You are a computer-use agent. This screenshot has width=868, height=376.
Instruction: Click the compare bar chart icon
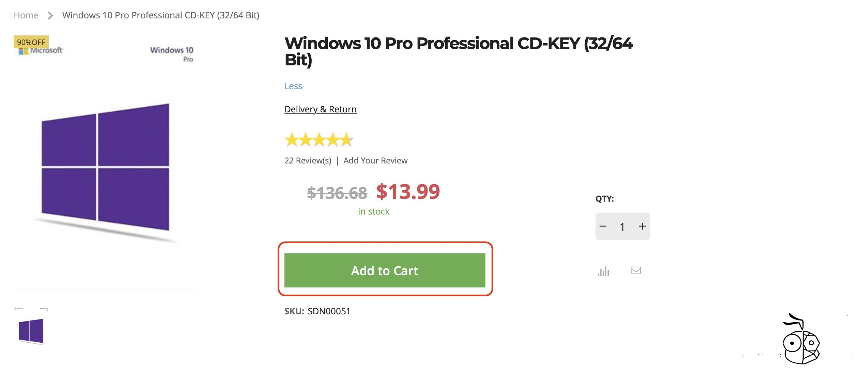pyautogui.click(x=603, y=271)
